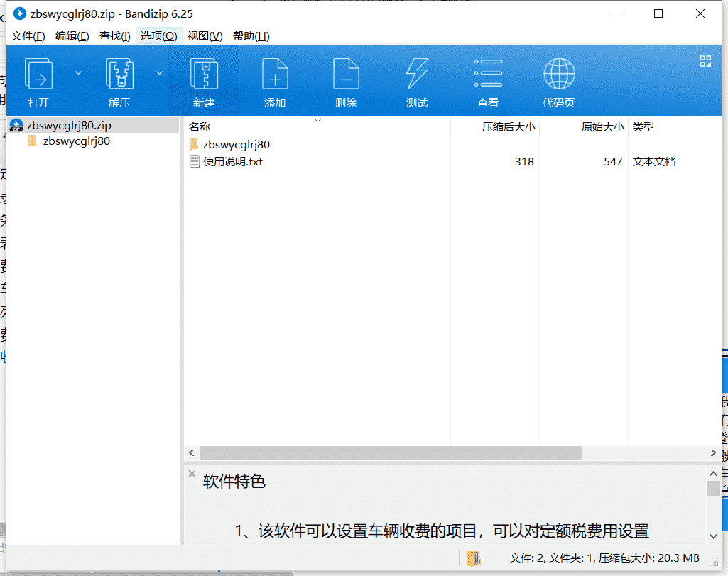Click the Delete (删除) file icon
Image resolution: width=728 pixels, height=576 pixels.
pyautogui.click(x=346, y=73)
